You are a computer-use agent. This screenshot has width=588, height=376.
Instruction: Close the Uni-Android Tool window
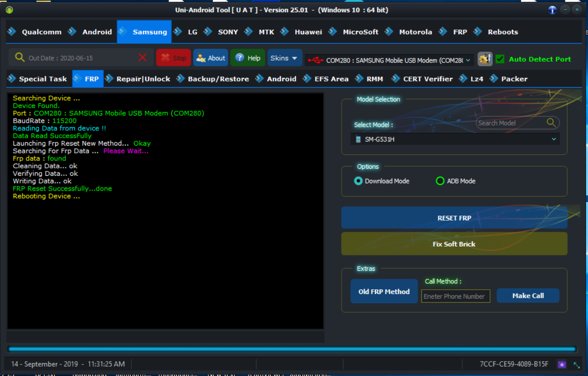pyautogui.click(x=577, y=10)
